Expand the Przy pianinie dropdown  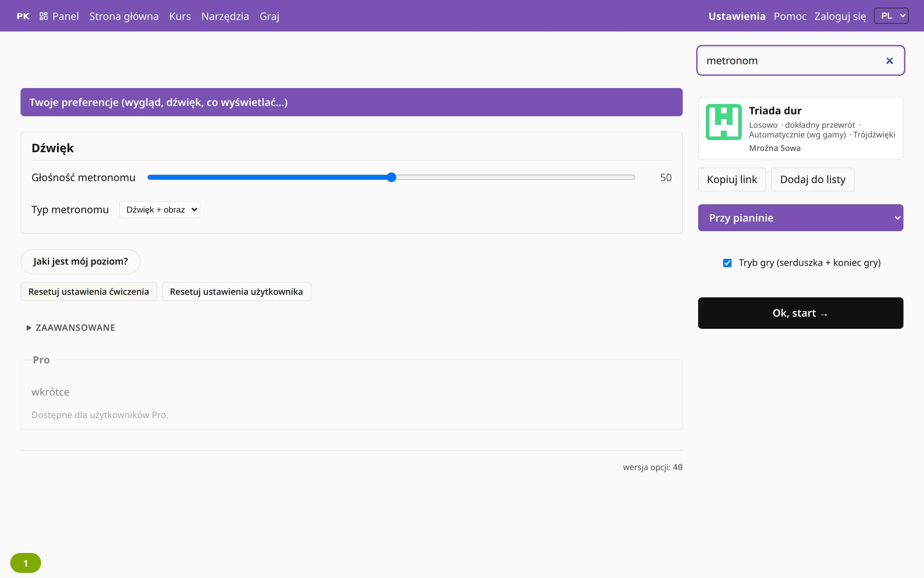pyautogui.click(x=800, y=217)
